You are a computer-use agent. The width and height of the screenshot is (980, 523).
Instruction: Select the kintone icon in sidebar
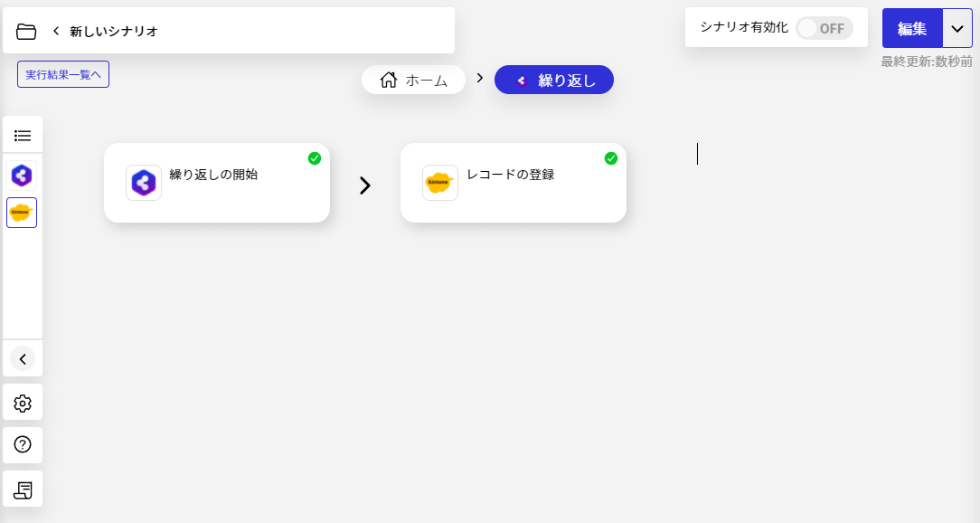pyautogui.click(x=22, y=213)
